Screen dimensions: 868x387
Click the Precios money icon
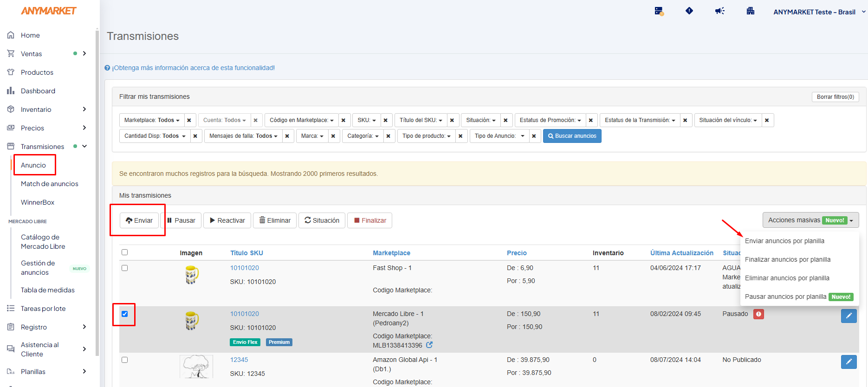coord(11,128)
